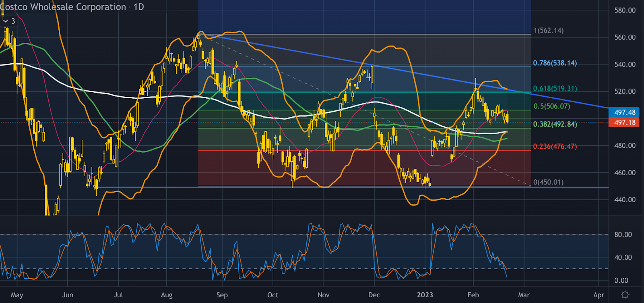Screen dimensions: 644x303
Task: Click the Jul label on time axis
Action: tap(118, 295)
